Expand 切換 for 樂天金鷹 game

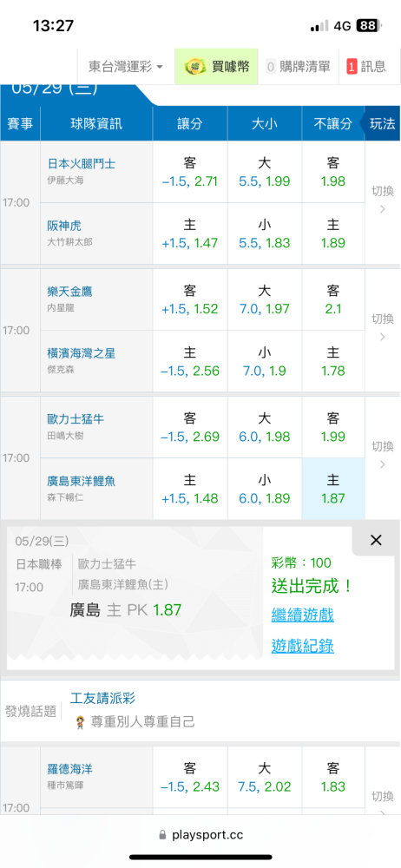pos(382,326)
